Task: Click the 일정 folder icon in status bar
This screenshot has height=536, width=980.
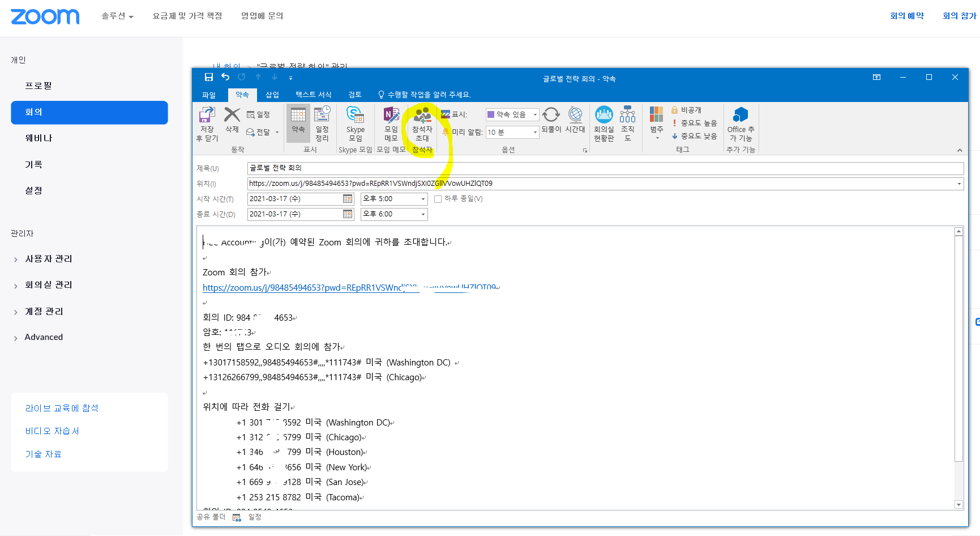Action: point(237,517)
